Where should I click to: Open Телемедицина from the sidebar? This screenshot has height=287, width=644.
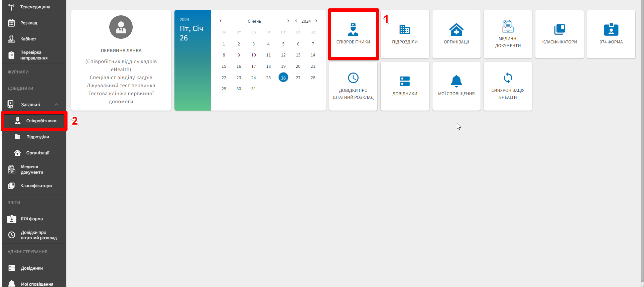click(x=35, y=7)
